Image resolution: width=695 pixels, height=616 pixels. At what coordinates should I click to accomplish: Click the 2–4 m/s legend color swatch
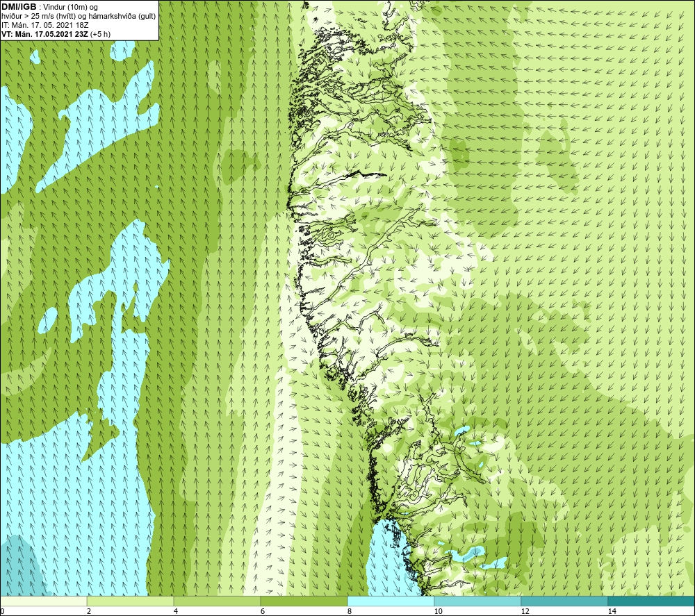click(x=131, y=601)
